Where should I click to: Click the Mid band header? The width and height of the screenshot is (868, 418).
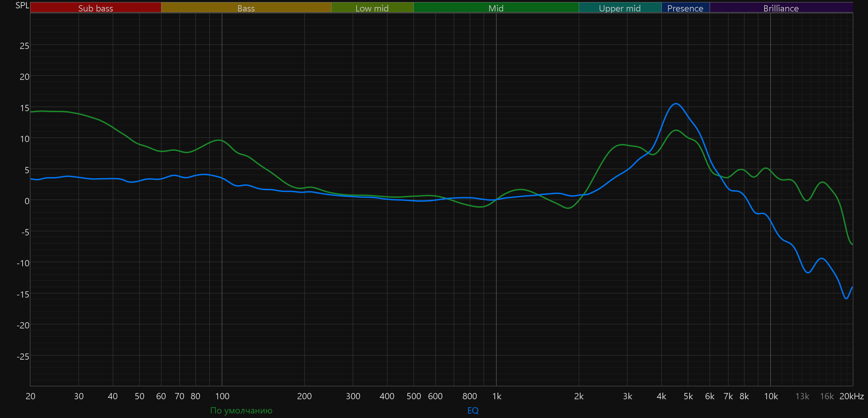[496, 8]
